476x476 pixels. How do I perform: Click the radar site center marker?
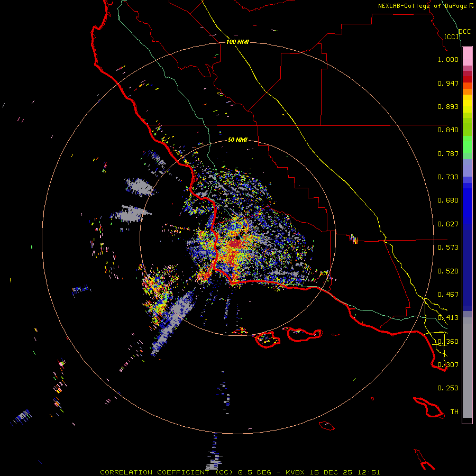(237, 237)
